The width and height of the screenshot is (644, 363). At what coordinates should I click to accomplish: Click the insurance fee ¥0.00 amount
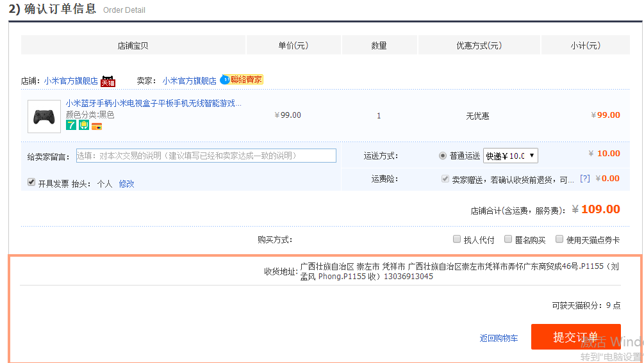608,179
